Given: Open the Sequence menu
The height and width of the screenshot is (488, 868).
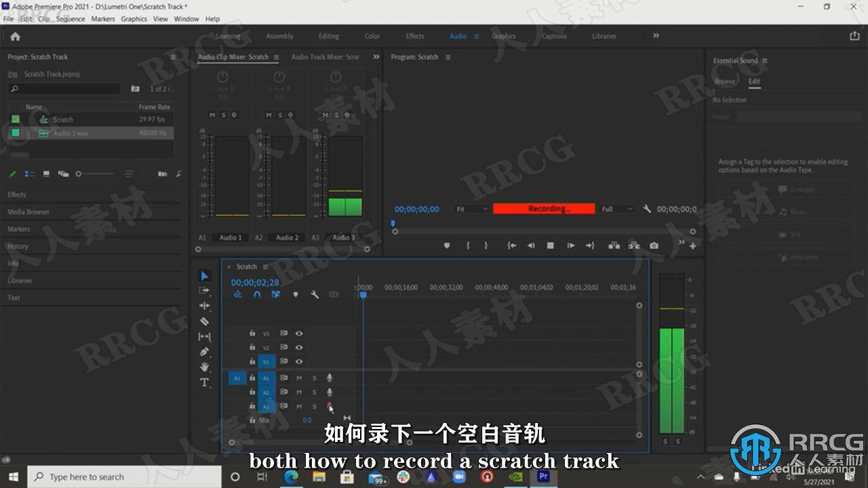Looking at the screenshot, I should click(71, 19).
